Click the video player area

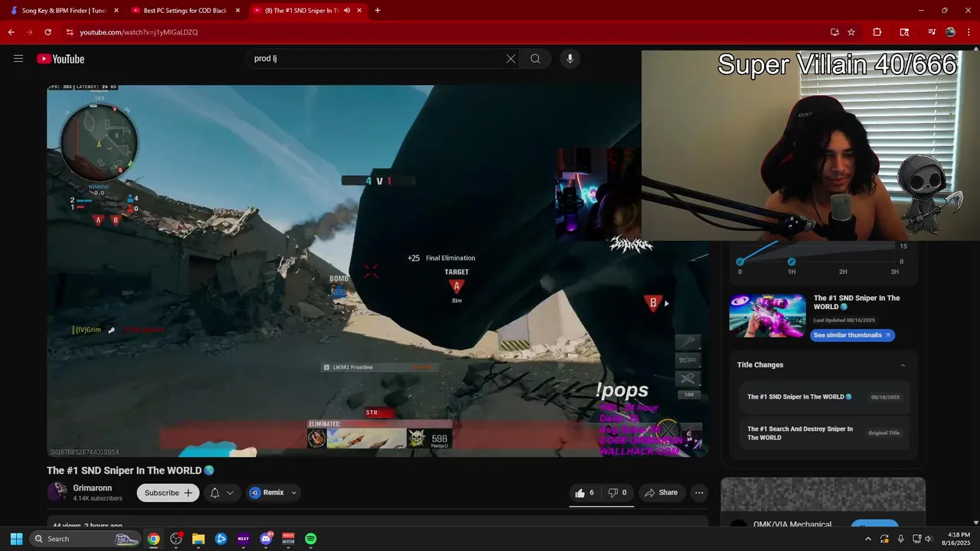pos(377,271)
